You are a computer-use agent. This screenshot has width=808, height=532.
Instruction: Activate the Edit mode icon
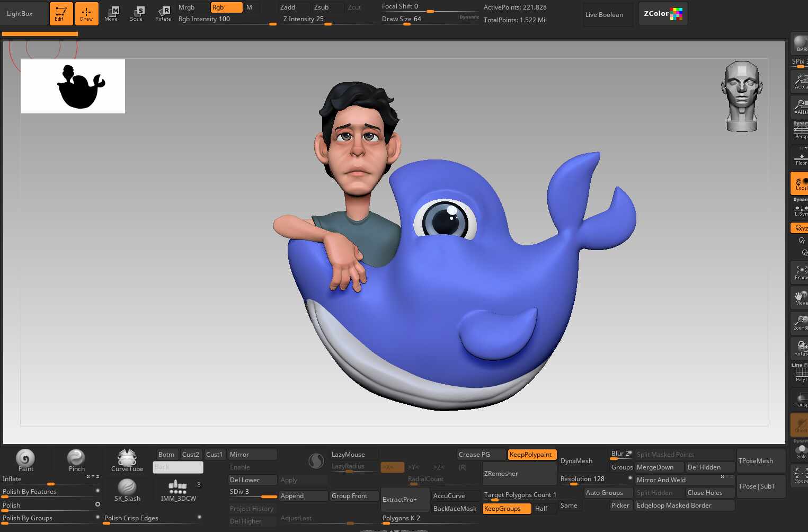tap(61, 14)
